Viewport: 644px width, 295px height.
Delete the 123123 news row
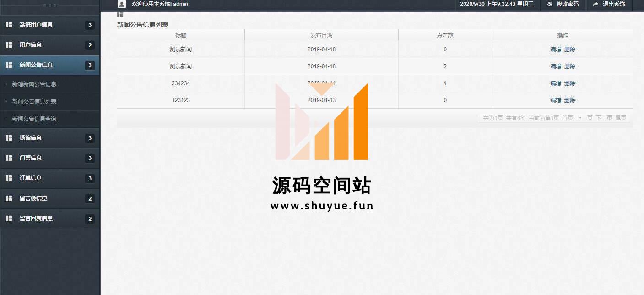(570, 100)
